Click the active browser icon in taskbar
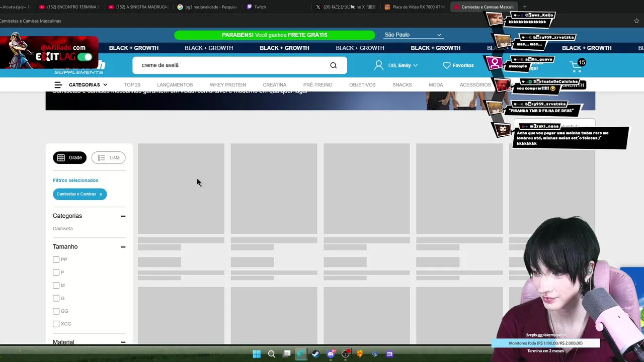Image resolution: width=644 pixels, height=362 pixels. 301,354
